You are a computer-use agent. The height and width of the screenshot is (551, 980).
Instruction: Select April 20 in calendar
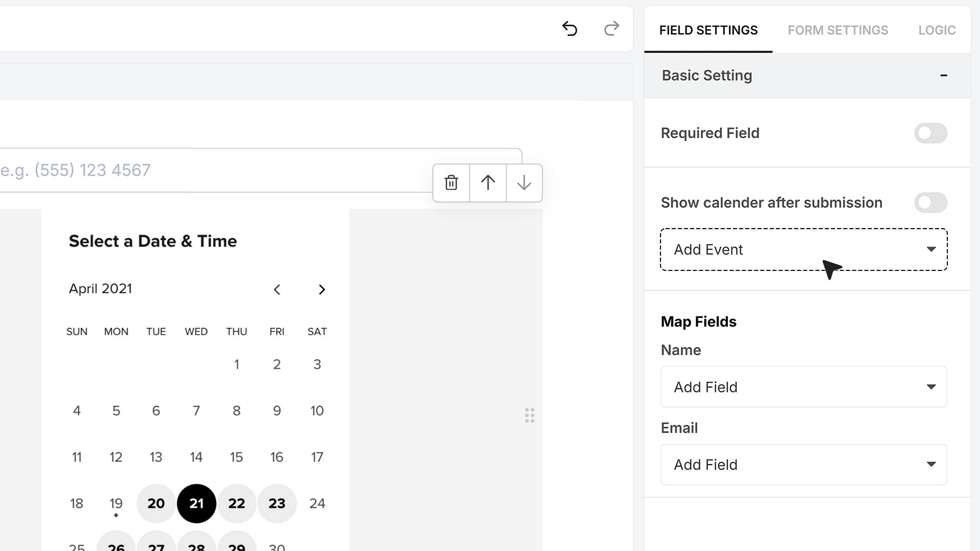[156, 504]
